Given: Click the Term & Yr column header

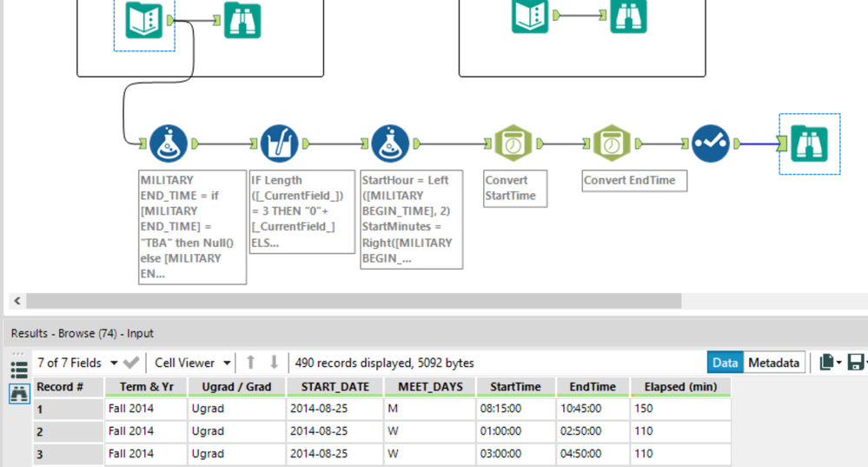Looking at the screenshot, I should point(146,387).
